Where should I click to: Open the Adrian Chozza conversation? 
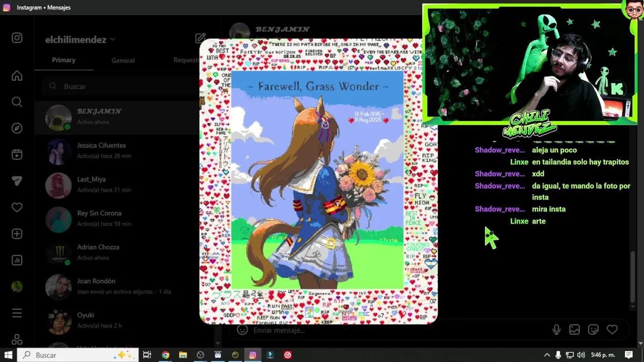[x=117, y=252]
